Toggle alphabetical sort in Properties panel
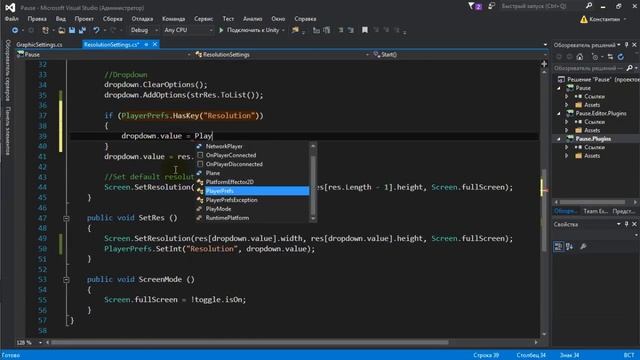 (x=569, y=247)
